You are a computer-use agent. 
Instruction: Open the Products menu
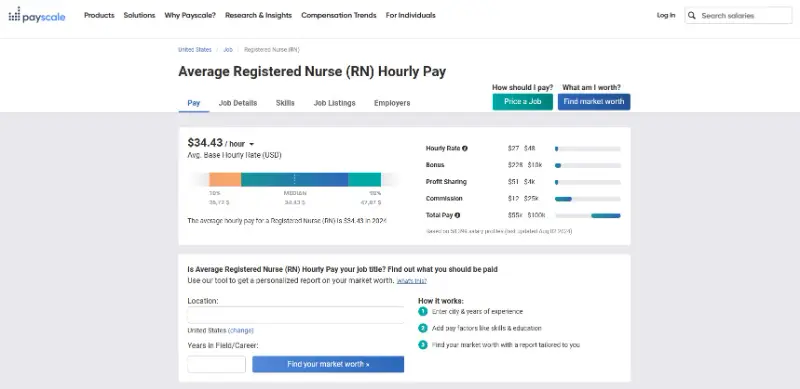(99, 15)
